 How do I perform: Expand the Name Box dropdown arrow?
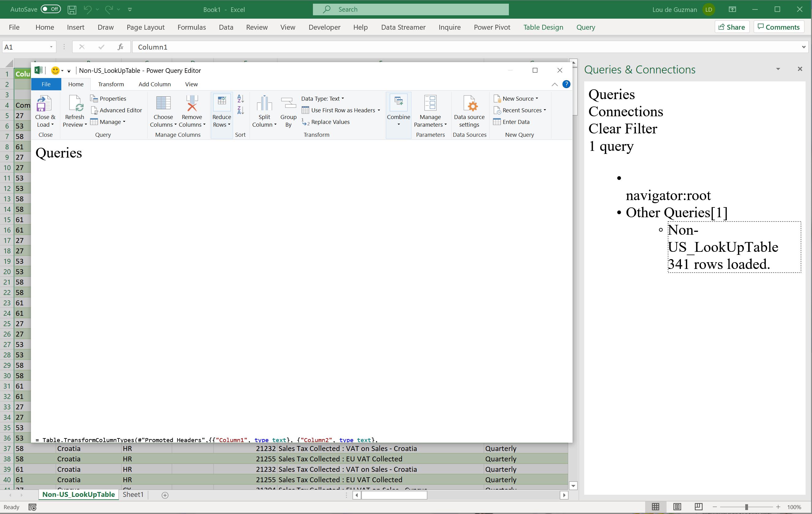click(x=51, y=47)
